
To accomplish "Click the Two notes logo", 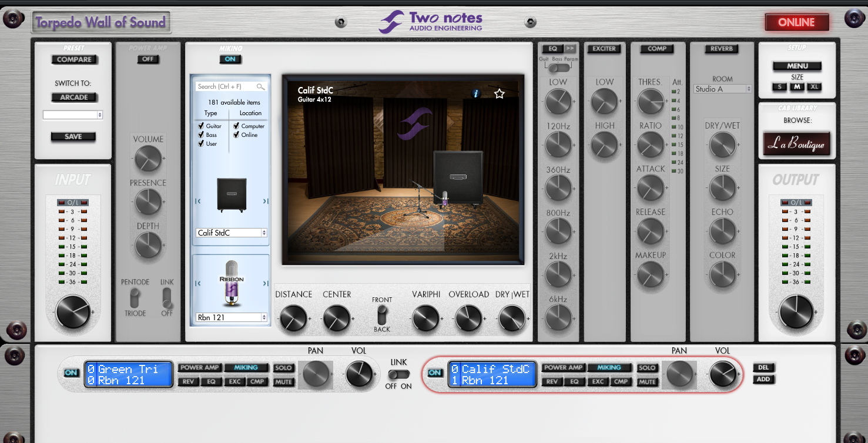I will click(x=431, y=22).
